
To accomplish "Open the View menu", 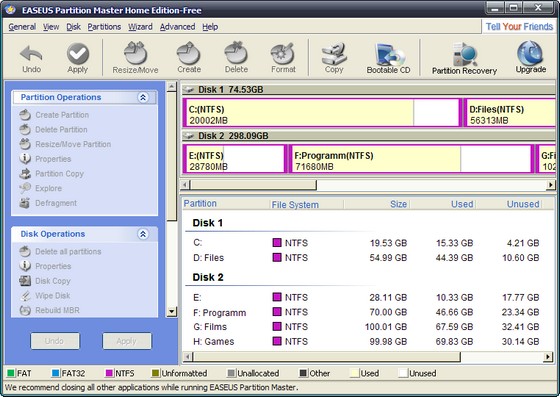I will click(x=51, y=27).
